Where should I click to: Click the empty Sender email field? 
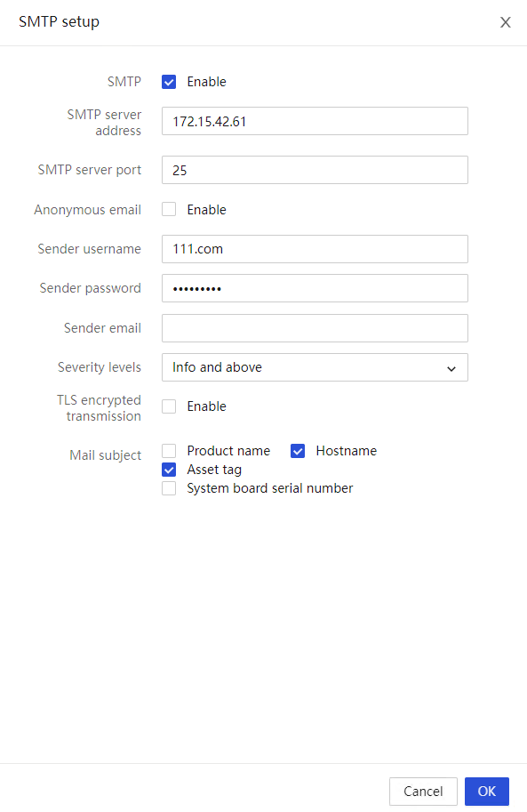click(x=315, y=328)
